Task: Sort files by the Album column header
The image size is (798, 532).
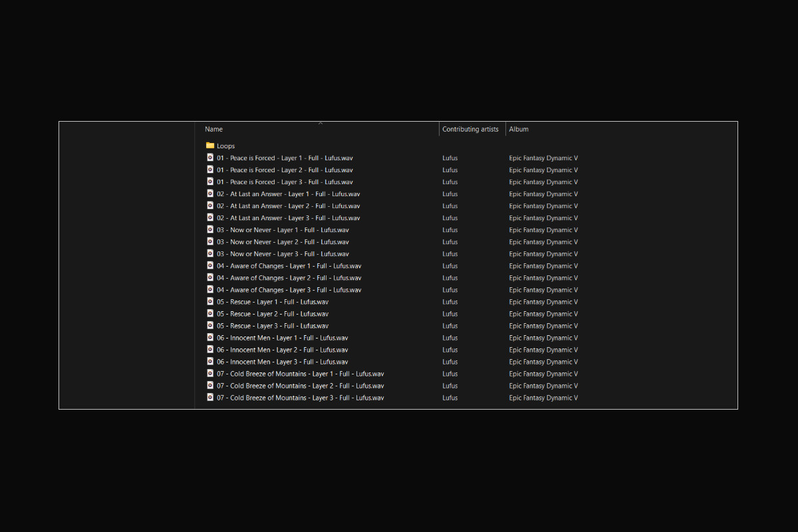Action: pos(519,129)
